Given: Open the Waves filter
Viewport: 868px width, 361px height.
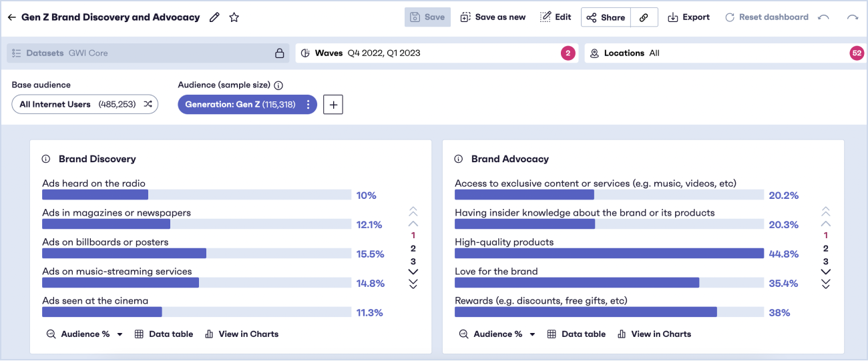Looking at the screenshot, I should (437, 53).
